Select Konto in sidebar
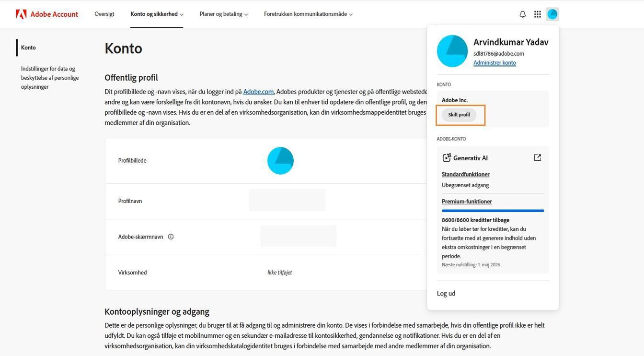Viewport: 644px width, 356px height. tap(28, 47)
